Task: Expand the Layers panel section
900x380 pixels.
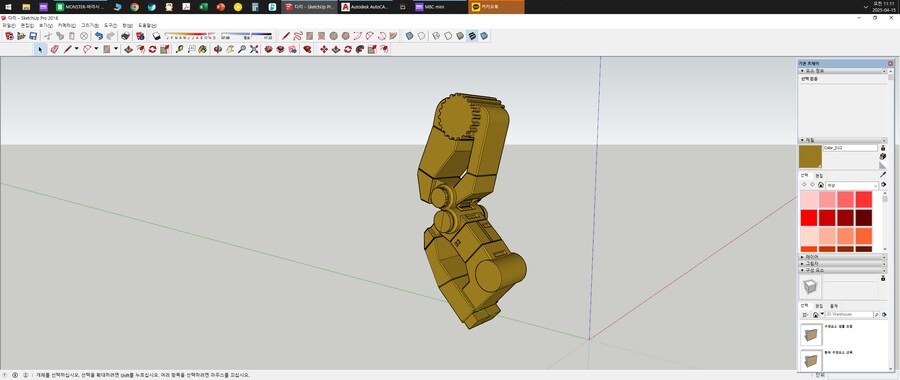Action: [802, 257]
